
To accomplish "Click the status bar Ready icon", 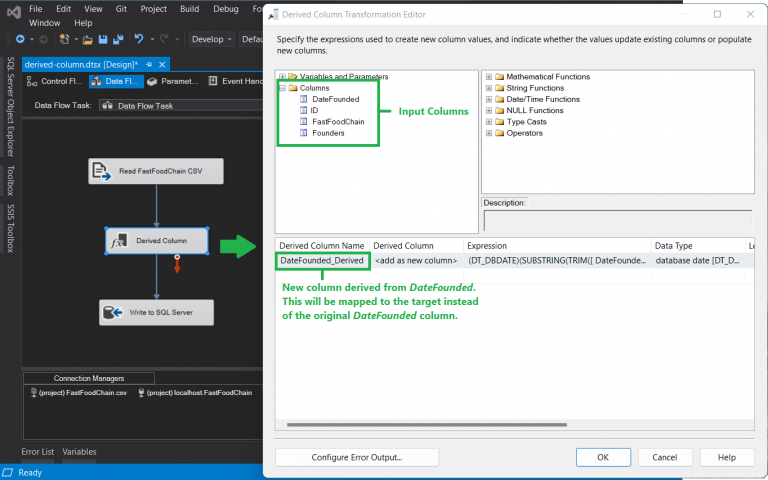I will [x=7, y=473].
